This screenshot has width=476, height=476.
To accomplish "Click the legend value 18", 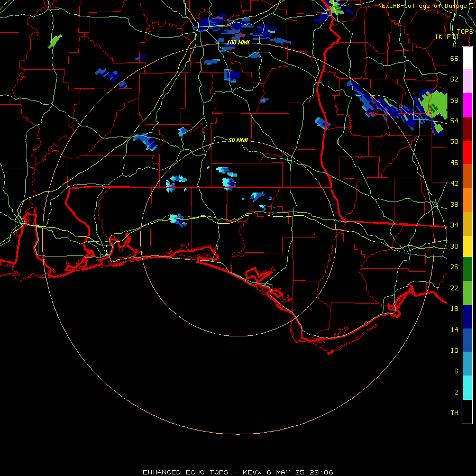I will 454,309.
